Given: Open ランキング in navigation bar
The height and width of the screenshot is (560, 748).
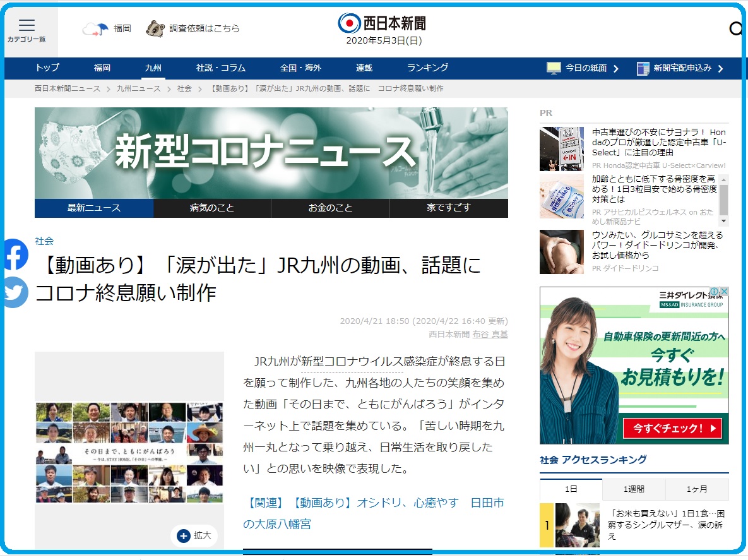Looking at the screenshot, I should 427,68.
